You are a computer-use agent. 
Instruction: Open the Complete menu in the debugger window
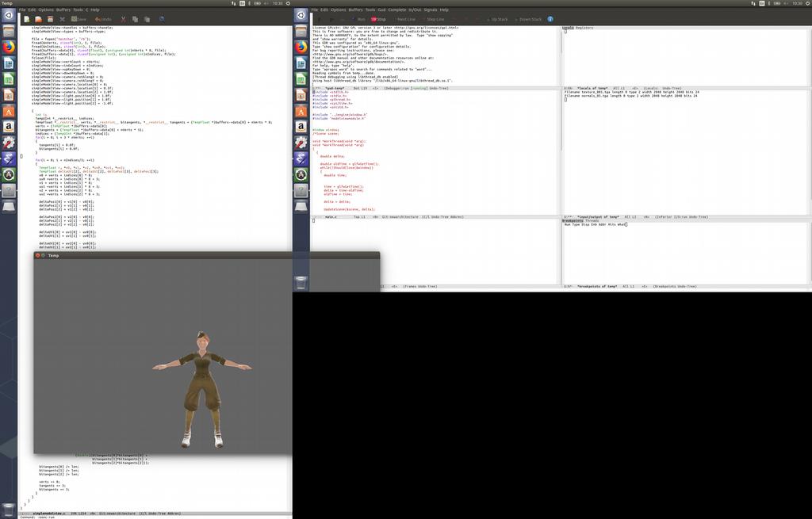397,10
